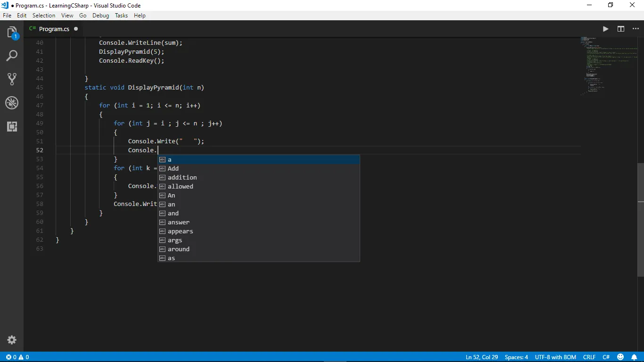The width and height of the screenshot is (644, 362).
Task: Open the Help menu
Action: [x=140, y=16]
